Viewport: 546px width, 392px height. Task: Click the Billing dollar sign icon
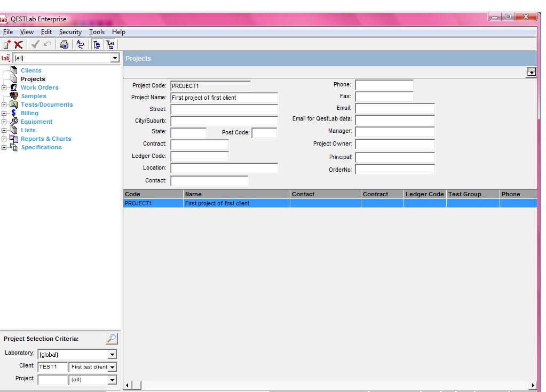click(14, 113)
